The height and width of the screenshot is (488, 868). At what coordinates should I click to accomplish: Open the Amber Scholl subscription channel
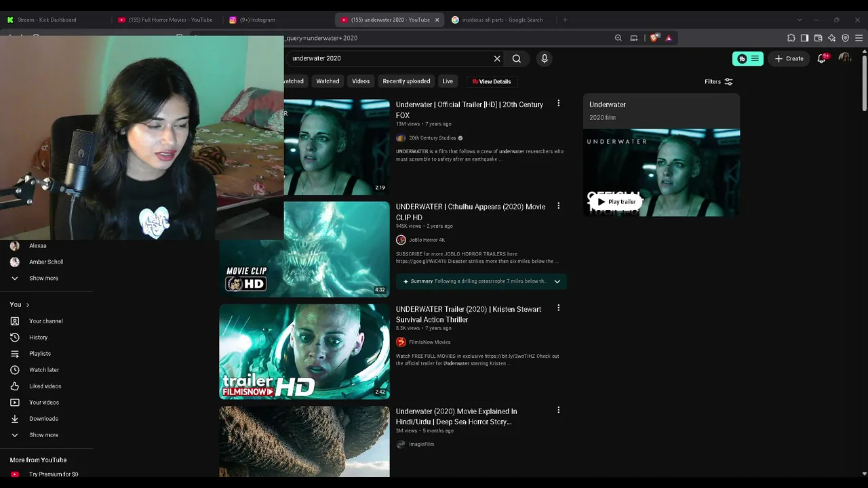tap(46, 262)
